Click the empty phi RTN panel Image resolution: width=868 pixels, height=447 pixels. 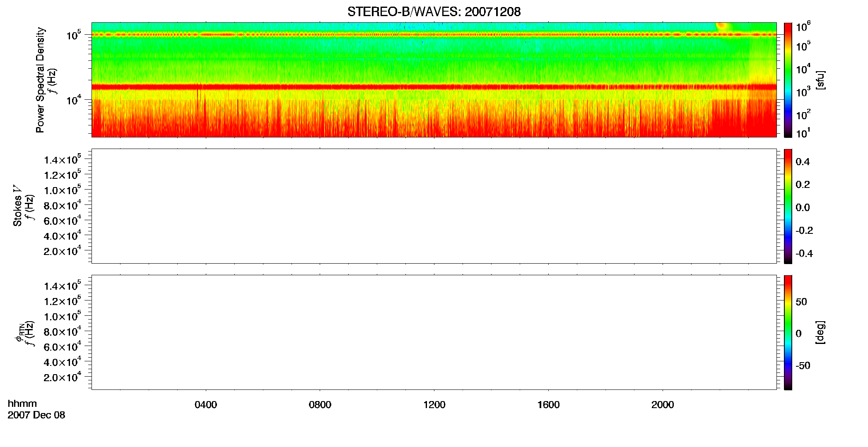tap(434, 332)
